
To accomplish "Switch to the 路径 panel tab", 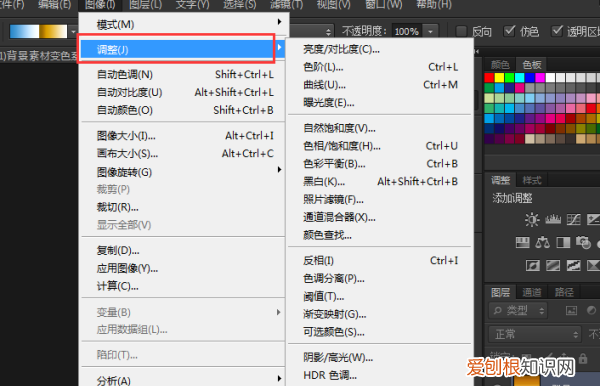I will coord(564,292).
